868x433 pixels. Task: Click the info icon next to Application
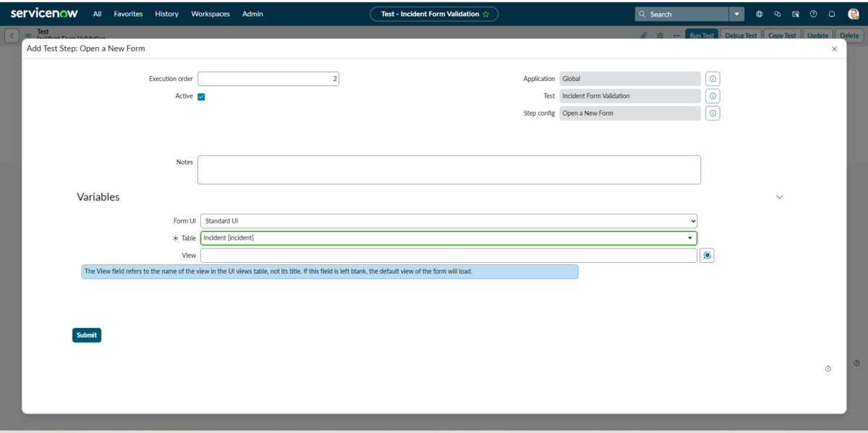tap(712, 79)
